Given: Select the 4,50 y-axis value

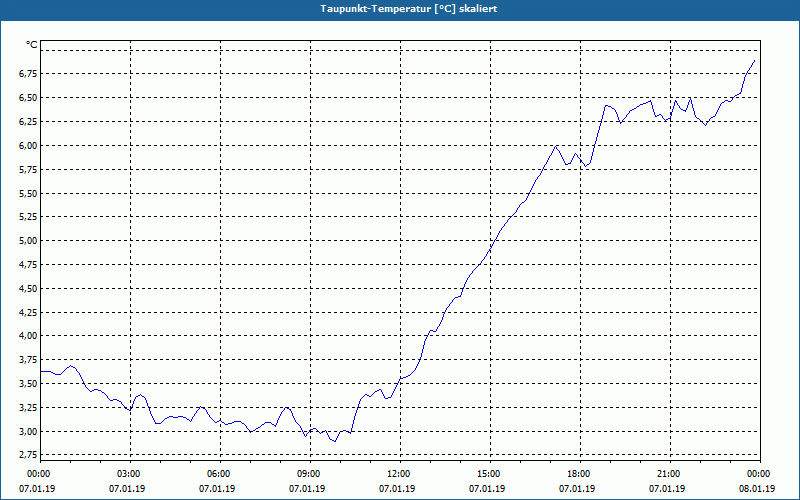Looking at the screenshot, I should [x=28, y=288].
